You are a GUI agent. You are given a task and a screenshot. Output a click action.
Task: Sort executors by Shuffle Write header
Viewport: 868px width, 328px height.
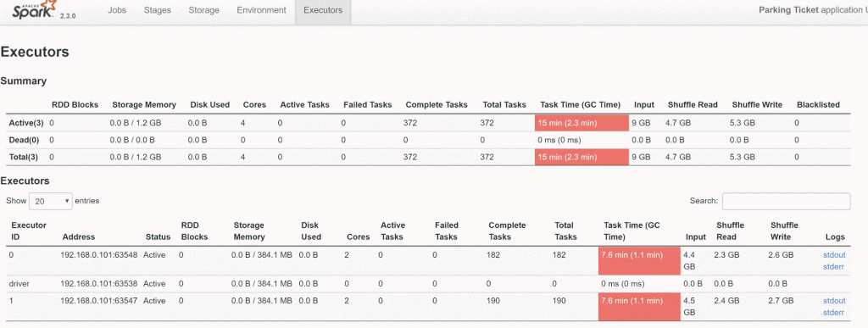point(784,231)
